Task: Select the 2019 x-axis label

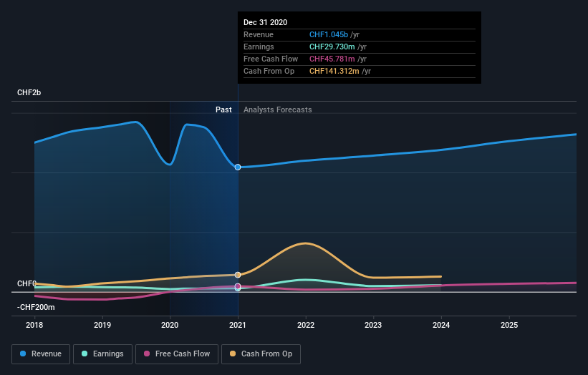Action: [102, 325]
